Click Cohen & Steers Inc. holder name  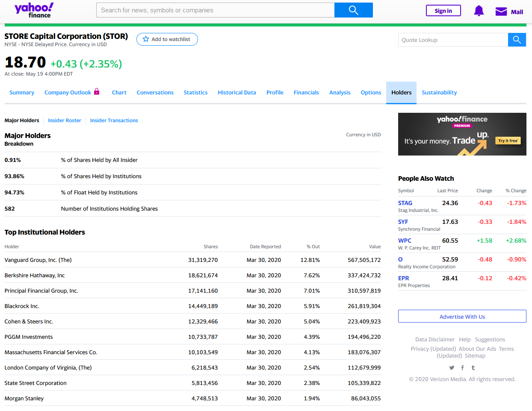pyautogui.click(x=29, y=322)
